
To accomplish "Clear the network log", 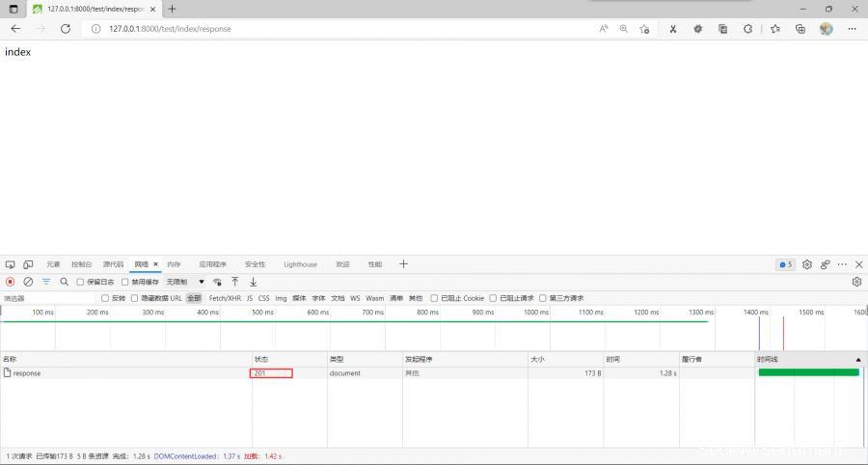I will pos(28,282).
